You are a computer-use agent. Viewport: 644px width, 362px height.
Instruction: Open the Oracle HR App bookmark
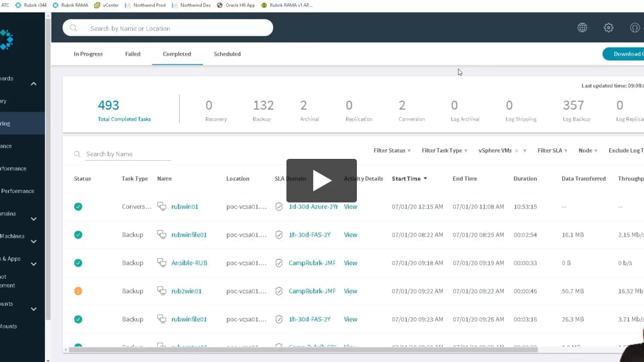(x=235, y=5)
